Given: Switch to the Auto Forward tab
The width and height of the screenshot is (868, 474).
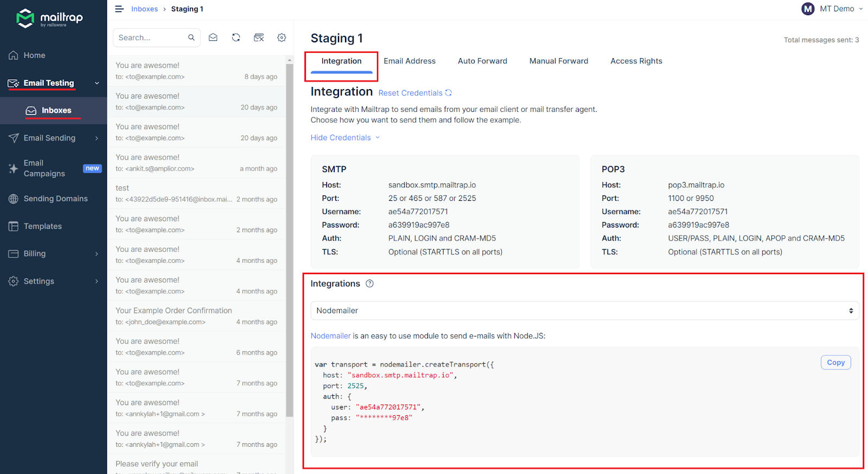Looking at the screenshot, I should tap(482, 61).
